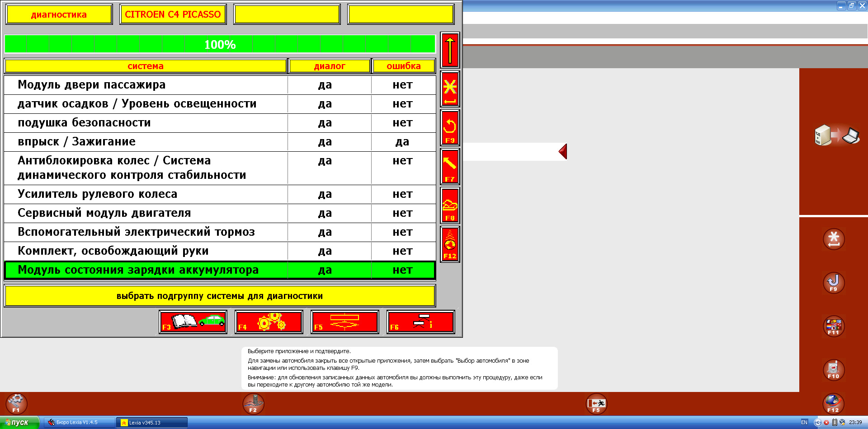Click the battery icon in system tray

pos(835,423)
